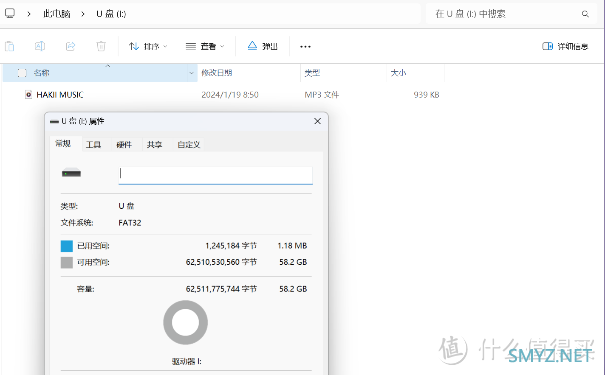Click the blue 已用空间 color swatch
The height and width of the screenshot is (375, 605).
(x=67, y=246)
